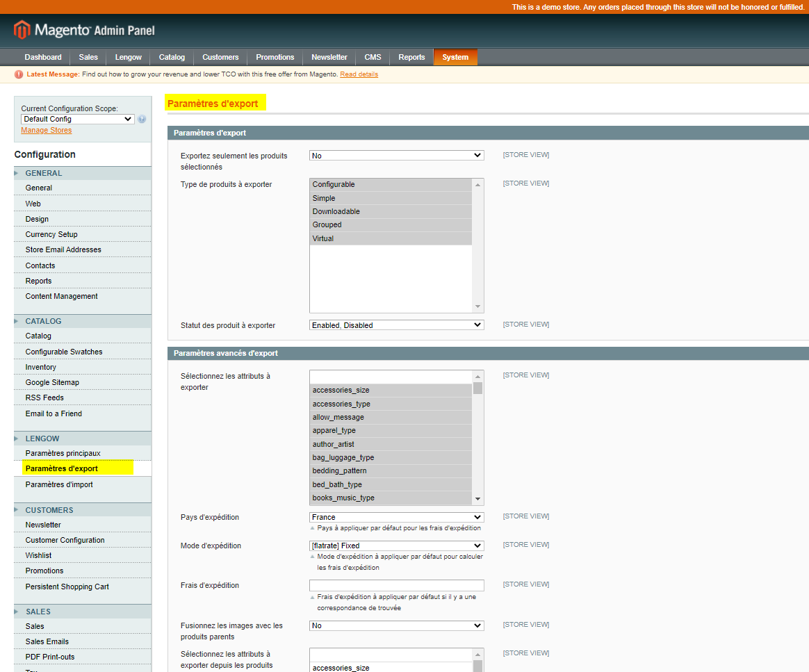The height and width of the screenshot is (672, 809).
Task: Open the Dashboard menu
Action: click(43, 57)
